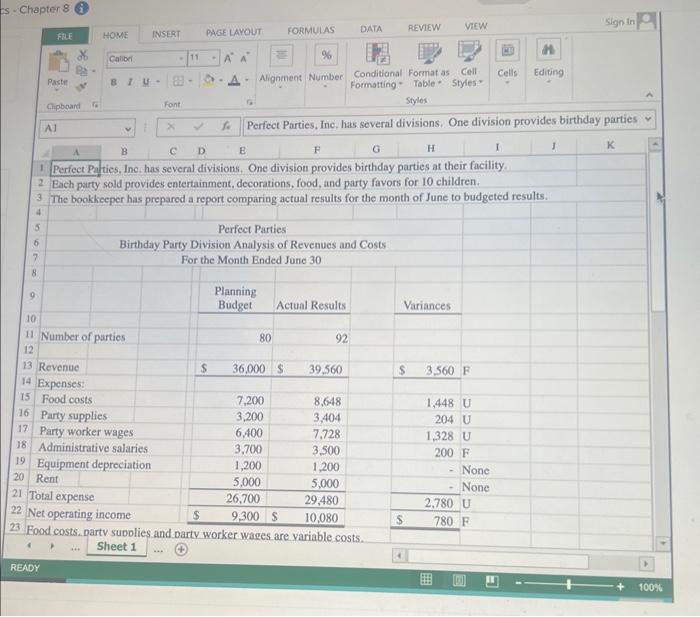Image resolution: width=700 pixels, height=617 pixels.
Task: Click zoom in plus button
Action: [x=620, y=586]
